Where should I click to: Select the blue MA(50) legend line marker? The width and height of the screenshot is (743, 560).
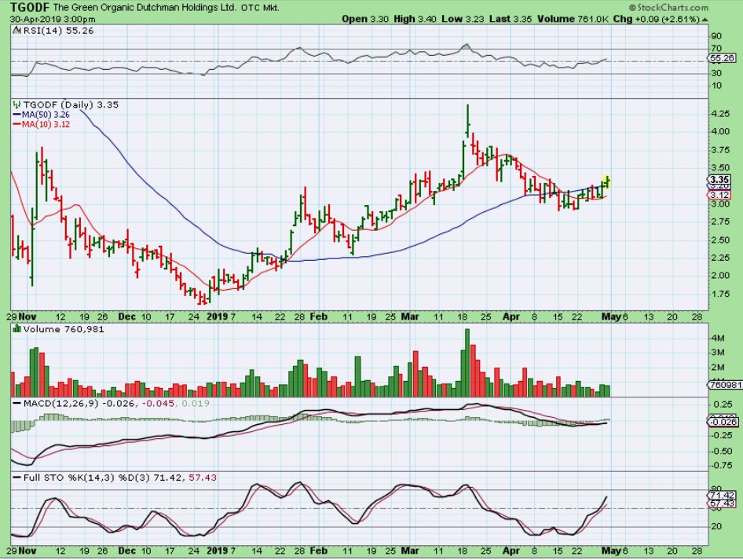16,114
